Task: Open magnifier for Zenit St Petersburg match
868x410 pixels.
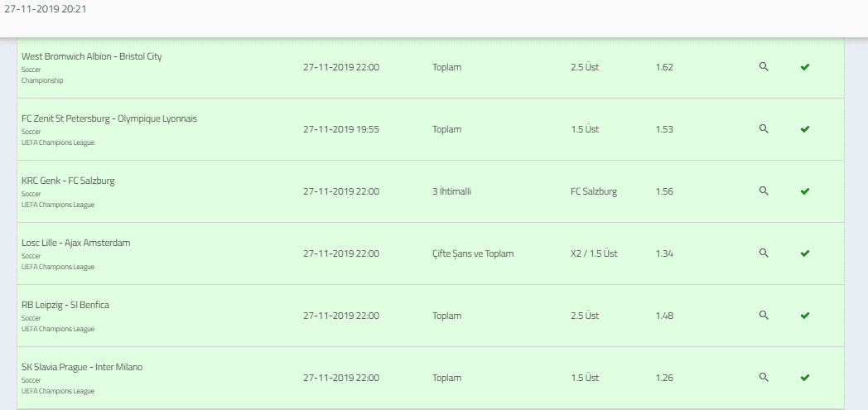Action: point(764,129)
